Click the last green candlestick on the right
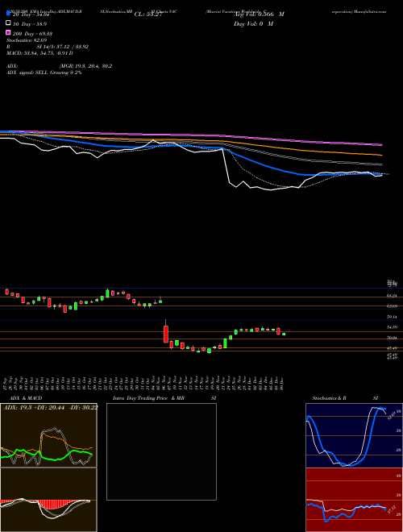 point(284,335)
